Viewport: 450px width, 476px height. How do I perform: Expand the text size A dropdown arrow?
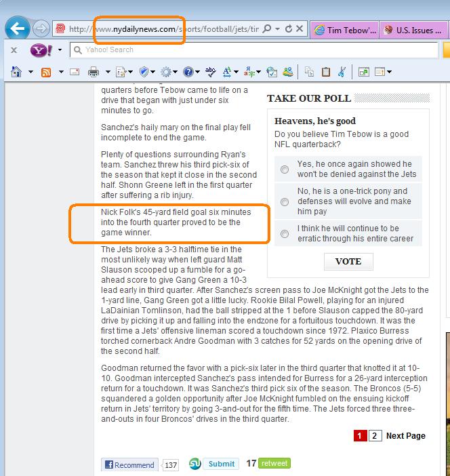[x=236, y=72]
